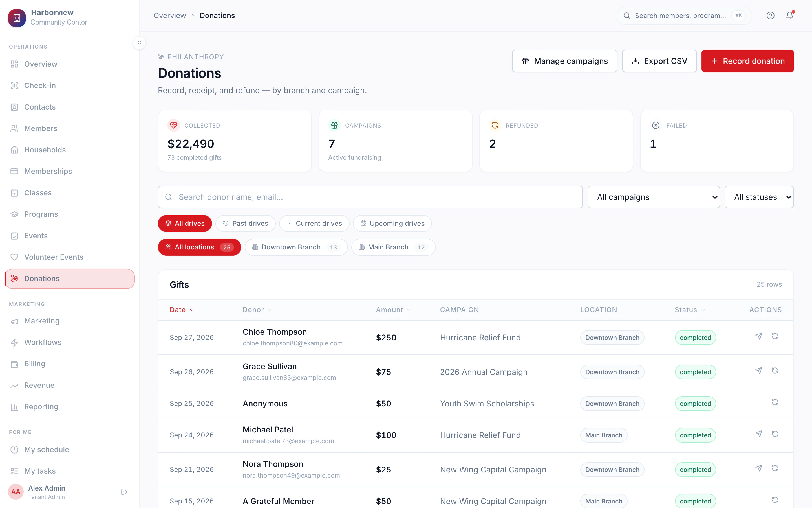812x508 pixels.
Task: Click the Collected heart icon
Action: 173,125
